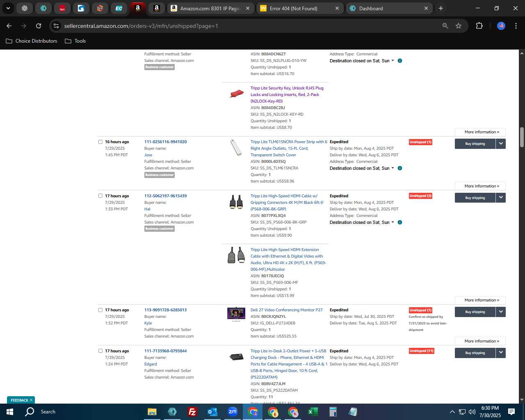525x420 pixels.
Task: Switch to the red D&H pinned tab
Action: (62, 8)
